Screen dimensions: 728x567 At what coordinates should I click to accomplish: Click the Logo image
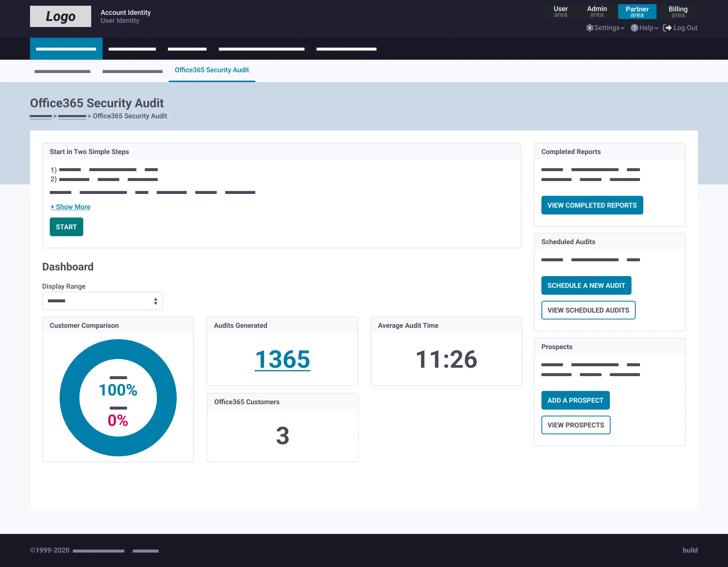pos(60,16)
